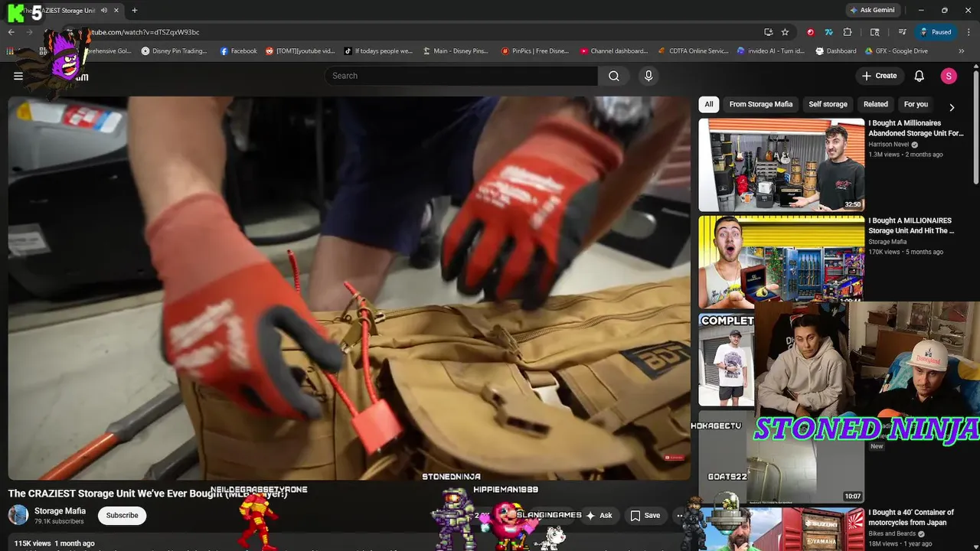Viewport: 980px width, 551px height.
Task: Open YouTube notifications bell
Action: point(920,76)
